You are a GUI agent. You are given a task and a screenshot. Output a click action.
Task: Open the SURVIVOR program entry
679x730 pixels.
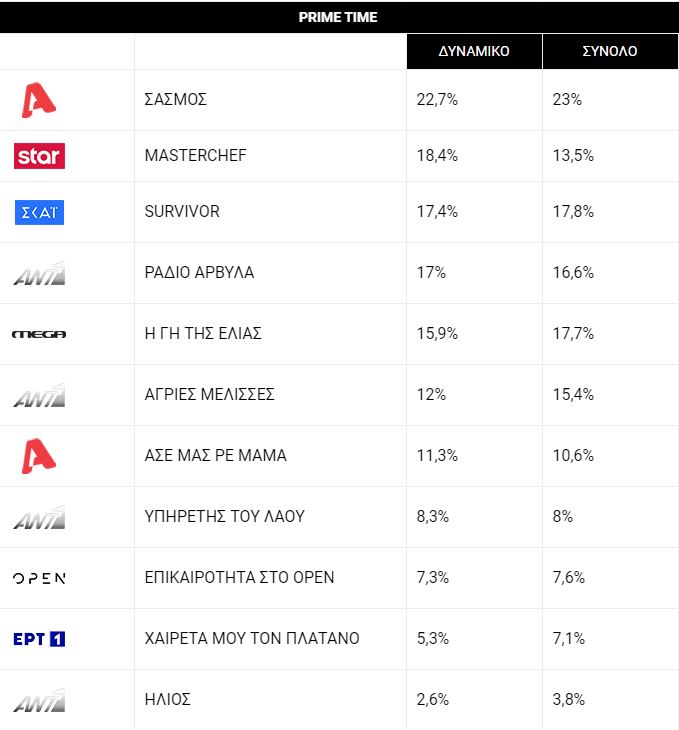point(182,212)
